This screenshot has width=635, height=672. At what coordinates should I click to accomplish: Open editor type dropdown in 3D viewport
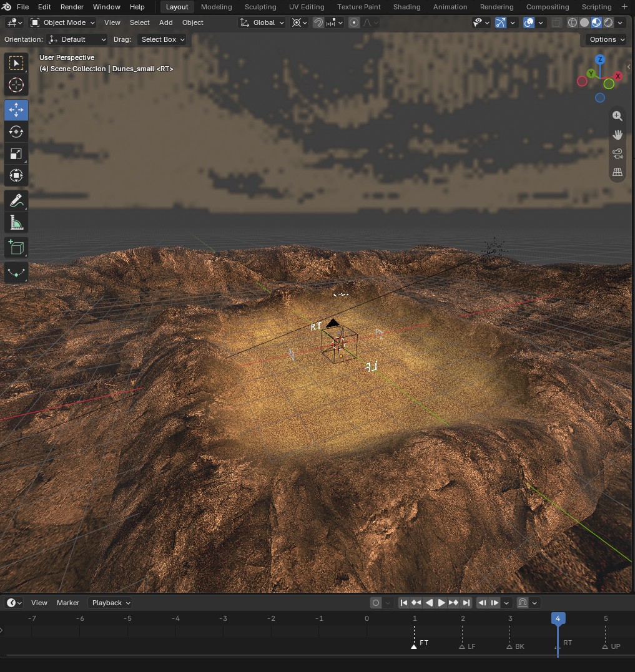pos(14,22)
